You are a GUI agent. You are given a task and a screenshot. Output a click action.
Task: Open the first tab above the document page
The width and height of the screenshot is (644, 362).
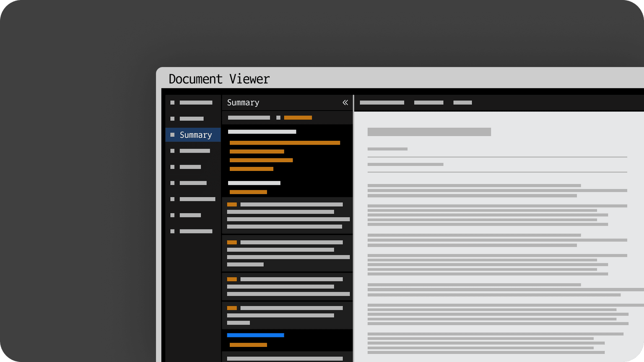(x=382, y=103)
